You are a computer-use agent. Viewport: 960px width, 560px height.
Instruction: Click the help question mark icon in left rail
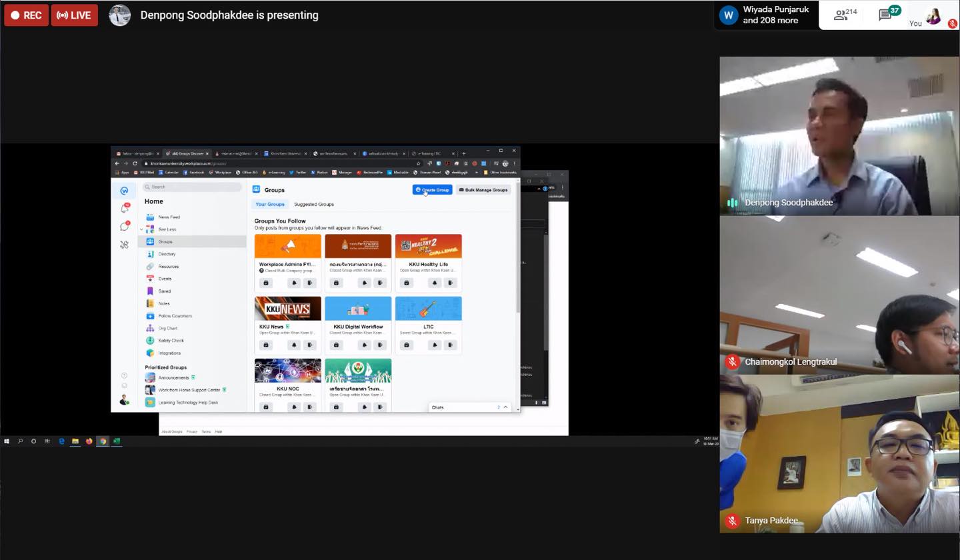(x=124, y=376)
